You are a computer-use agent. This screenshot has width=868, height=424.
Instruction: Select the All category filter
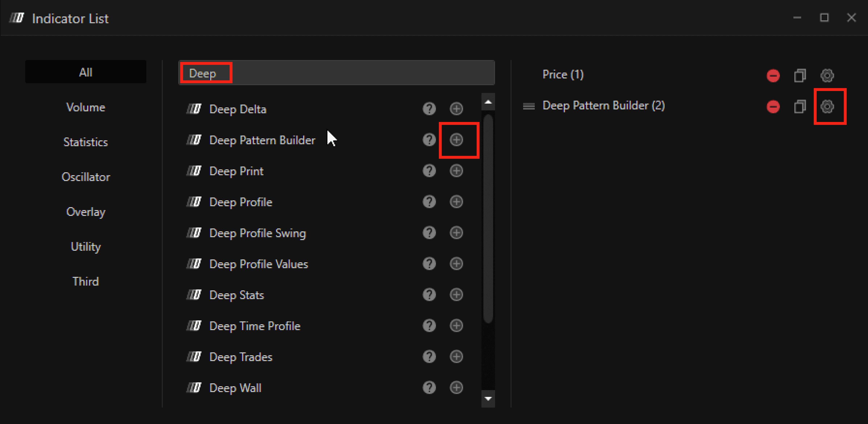coord(85,72)
